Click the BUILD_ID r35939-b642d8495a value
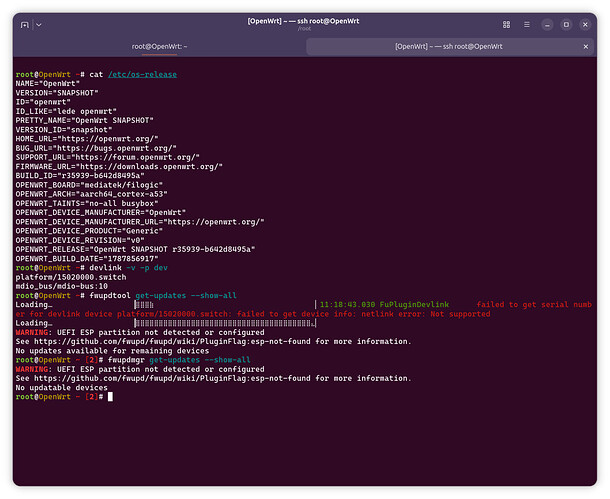 [x=103, y=176]
